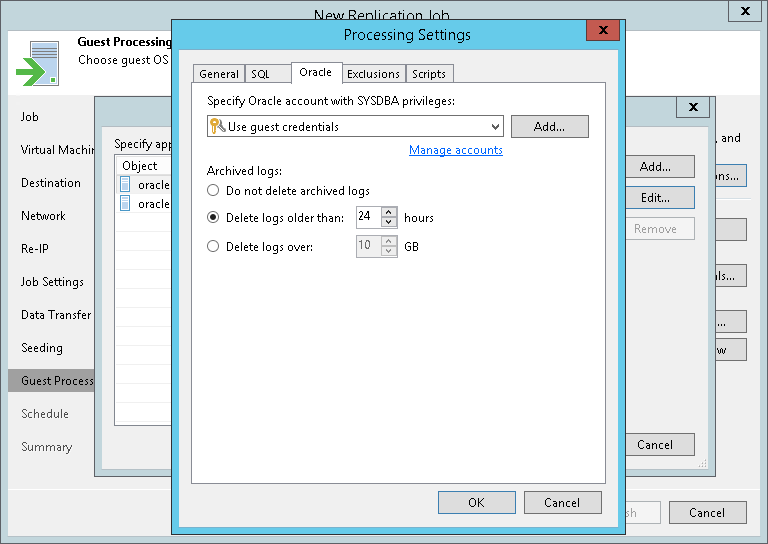Screen dimensions: 768x544
Task: Open the Schedule wizard step
Action: (45, 414)
